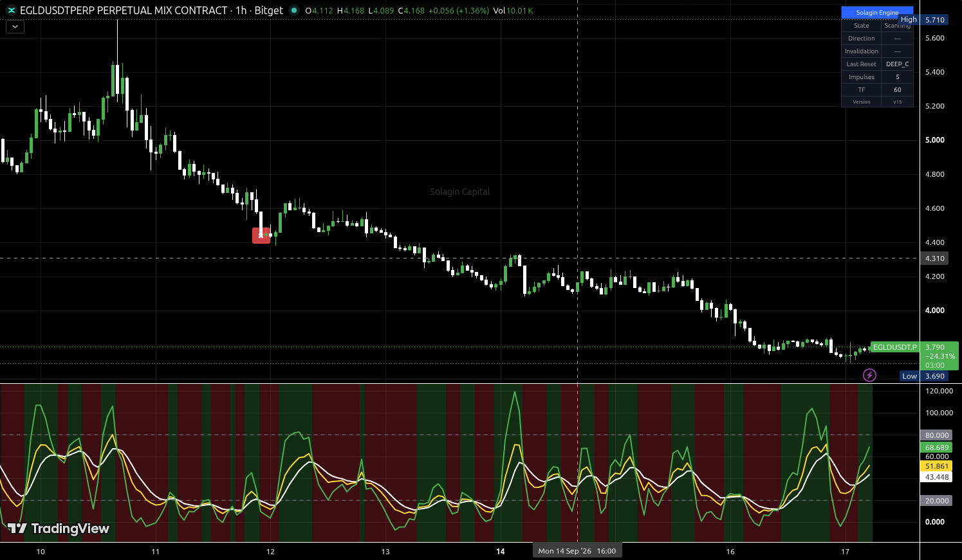The image size is (962, 560).
Task: Click the Invalidation row label
Action: pos(862,51)
